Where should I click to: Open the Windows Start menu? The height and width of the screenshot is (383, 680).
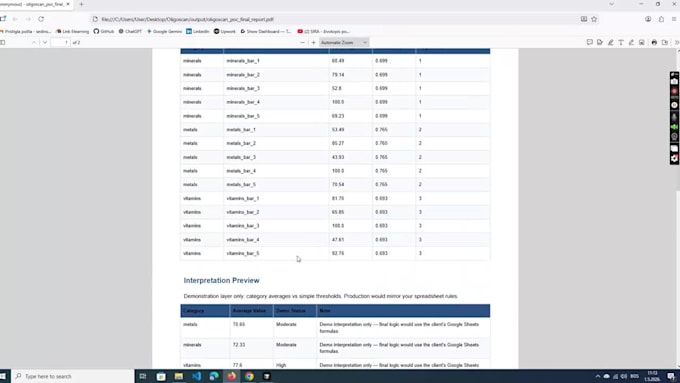3,376
